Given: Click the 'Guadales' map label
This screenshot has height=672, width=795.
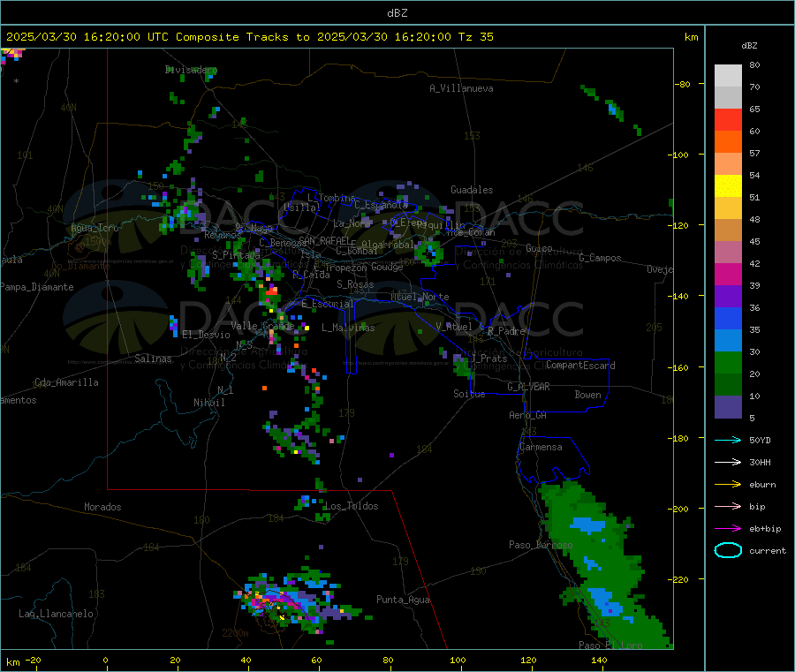Looking at the screenshot, I should tap(472, 190).
